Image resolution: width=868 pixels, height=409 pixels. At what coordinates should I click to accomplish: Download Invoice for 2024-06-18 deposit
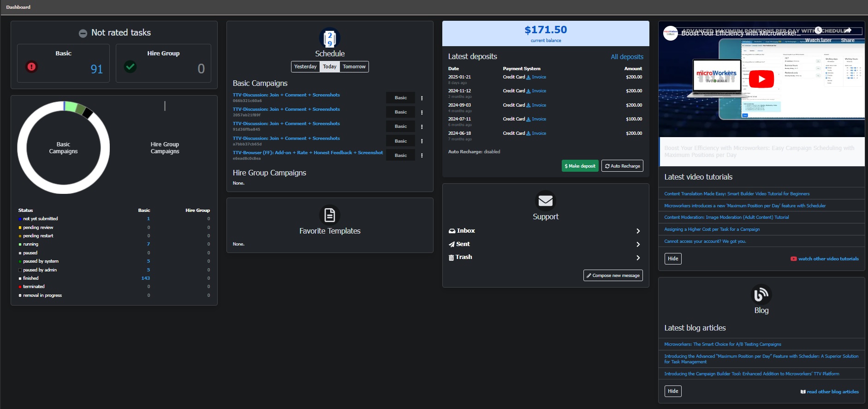click(536, 133)
